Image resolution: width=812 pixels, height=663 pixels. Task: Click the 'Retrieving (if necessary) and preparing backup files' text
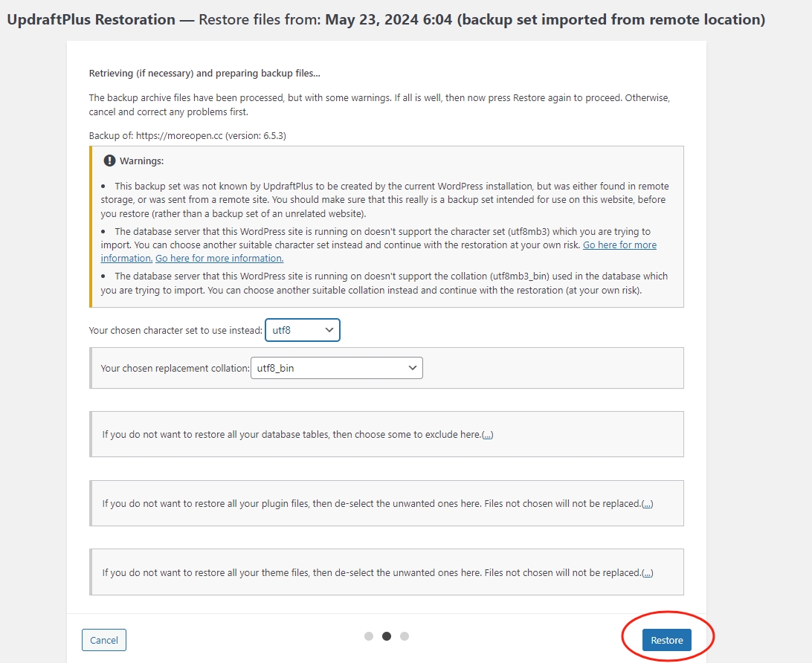point(204,74)
